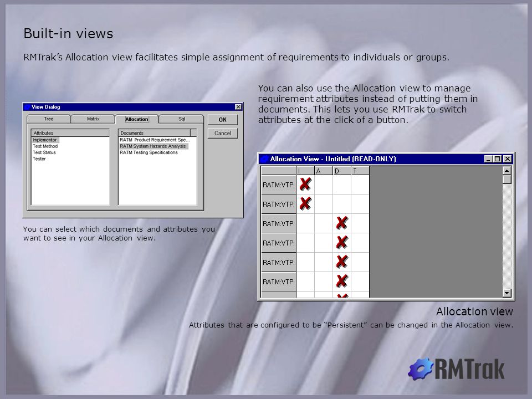This screenshot has height=399, width=532.
Task: Click the D column header
Action: coord(342,171)
